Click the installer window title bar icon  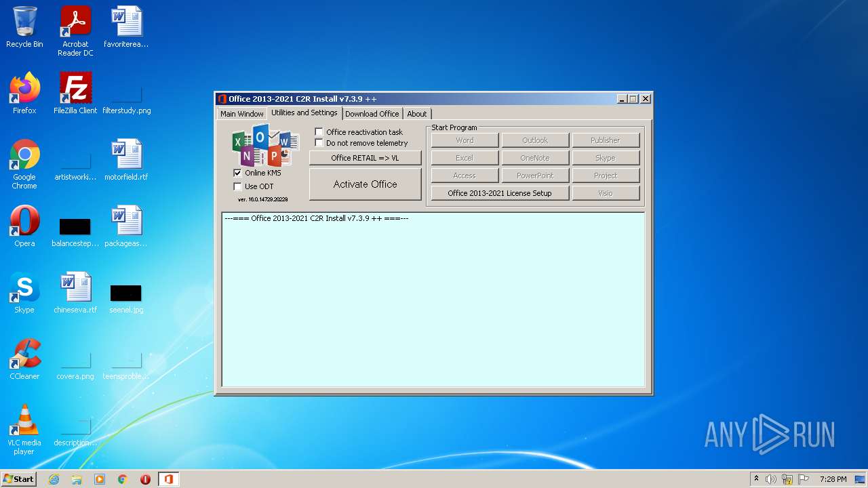coord(222,99)
